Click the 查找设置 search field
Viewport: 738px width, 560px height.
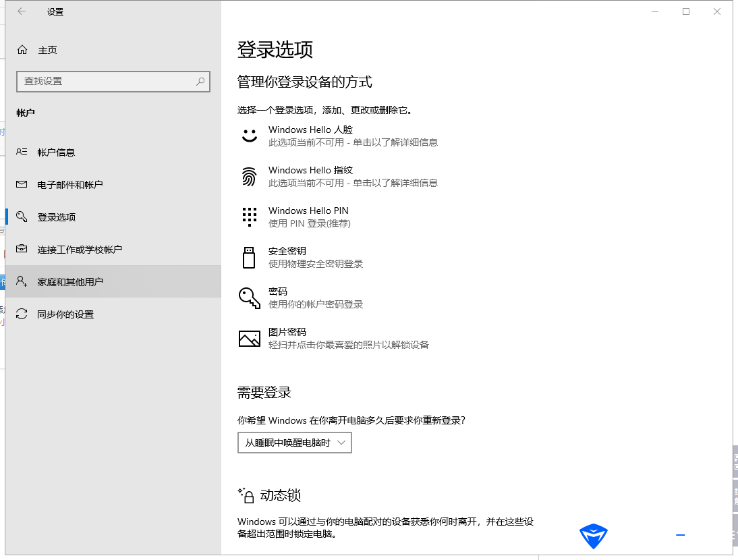(113, 82)
